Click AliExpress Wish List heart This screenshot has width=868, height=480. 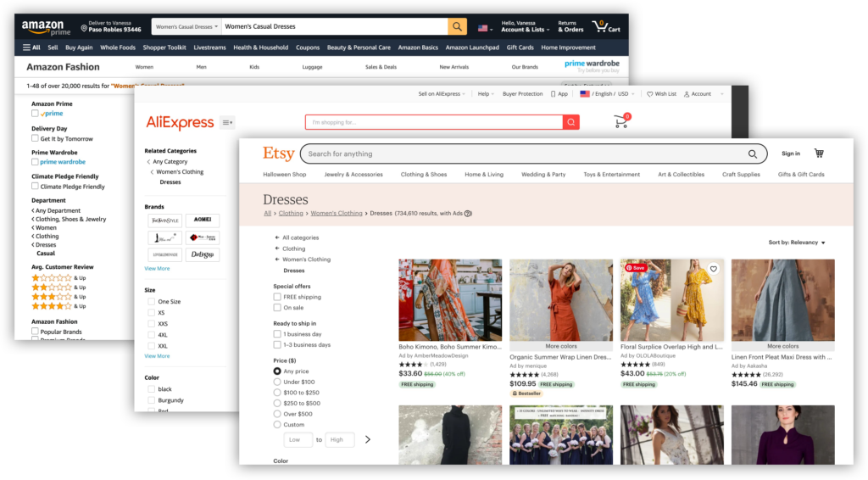(x=650, y=94)
